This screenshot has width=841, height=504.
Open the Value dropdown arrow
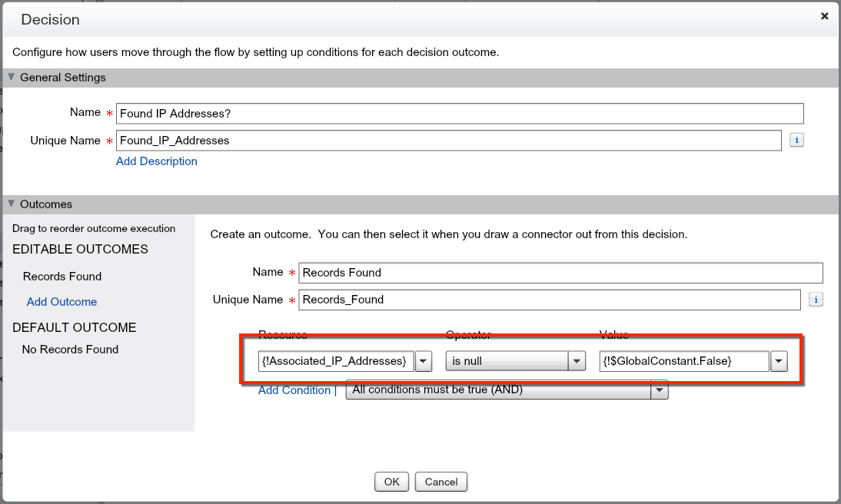click(779, 361)
